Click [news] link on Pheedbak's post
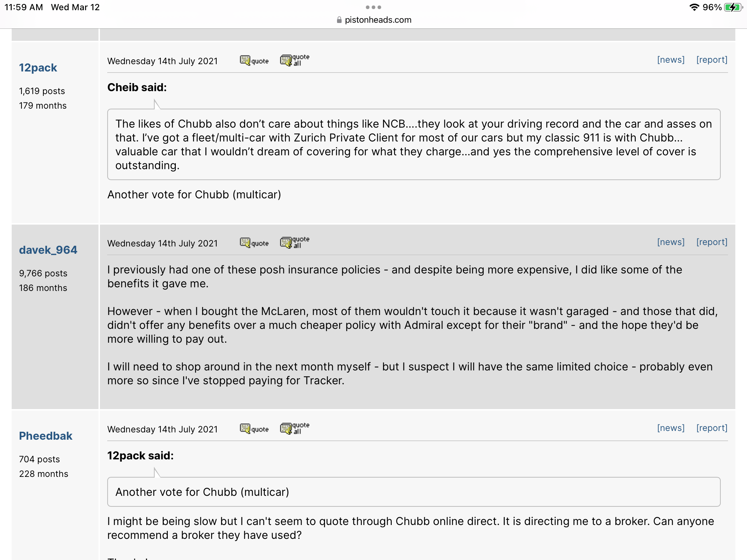747x560 pixels. (670, 428)
